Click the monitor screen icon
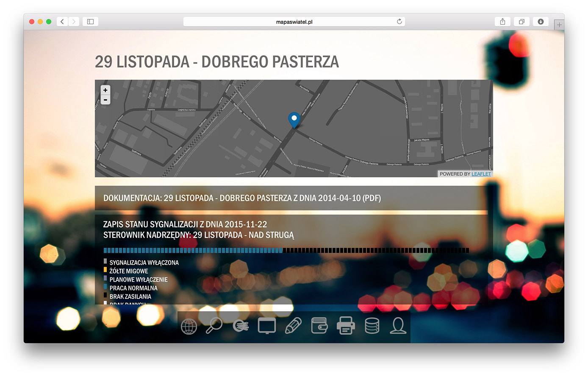The image size is (588, 377). click(x=267, y=326)
